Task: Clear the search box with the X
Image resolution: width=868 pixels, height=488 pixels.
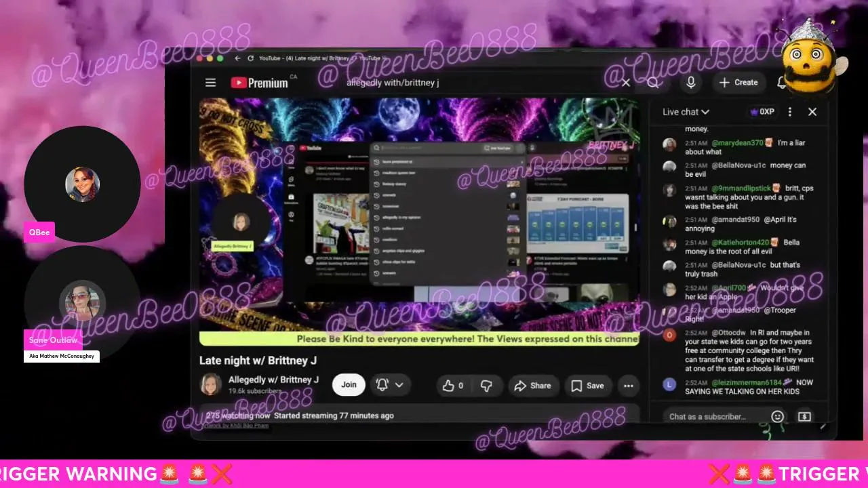Action: [626, 83]
